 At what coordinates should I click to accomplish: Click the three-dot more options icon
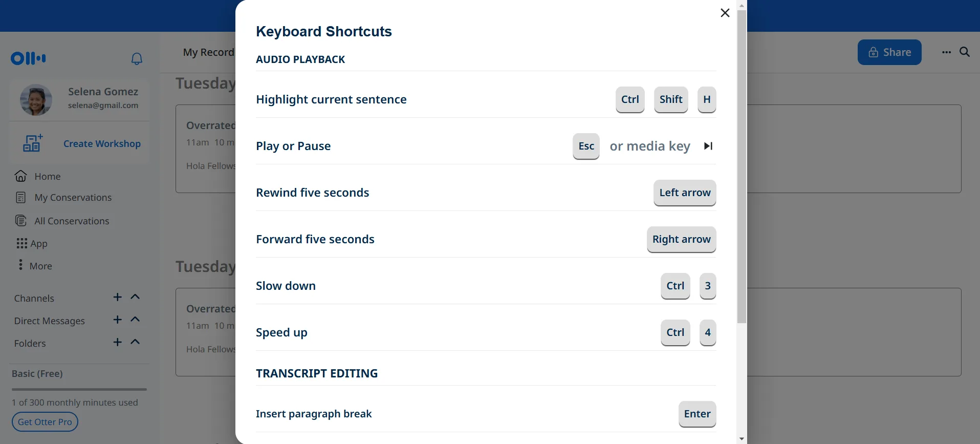click(946, 52)
